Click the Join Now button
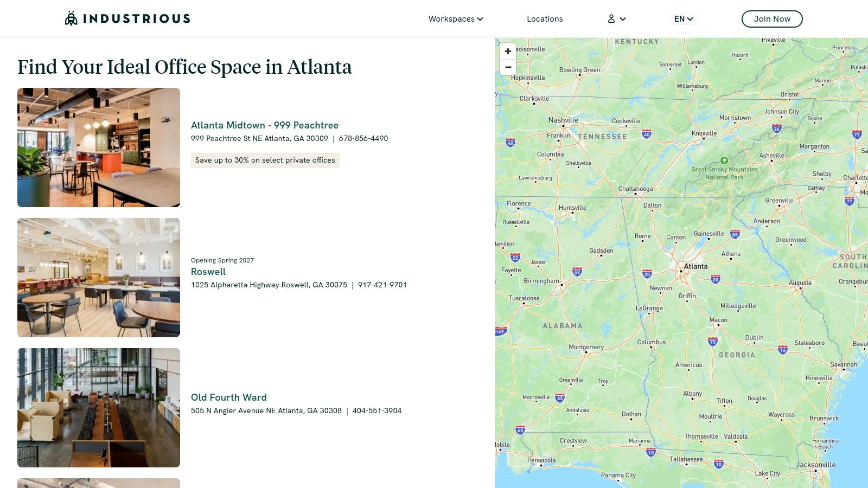Image resolution: width=868 pixels, height=488 pixels. pos(772,19)
